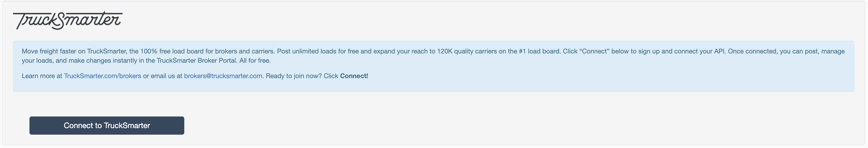This screenshot has height=148, width=868.
Task: Click the "connect your API" phrase
Action: point(700,51)
